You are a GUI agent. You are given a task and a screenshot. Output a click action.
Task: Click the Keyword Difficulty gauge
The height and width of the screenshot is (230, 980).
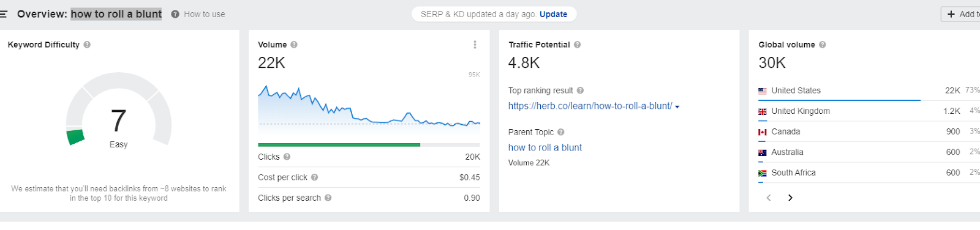point(119,109)
